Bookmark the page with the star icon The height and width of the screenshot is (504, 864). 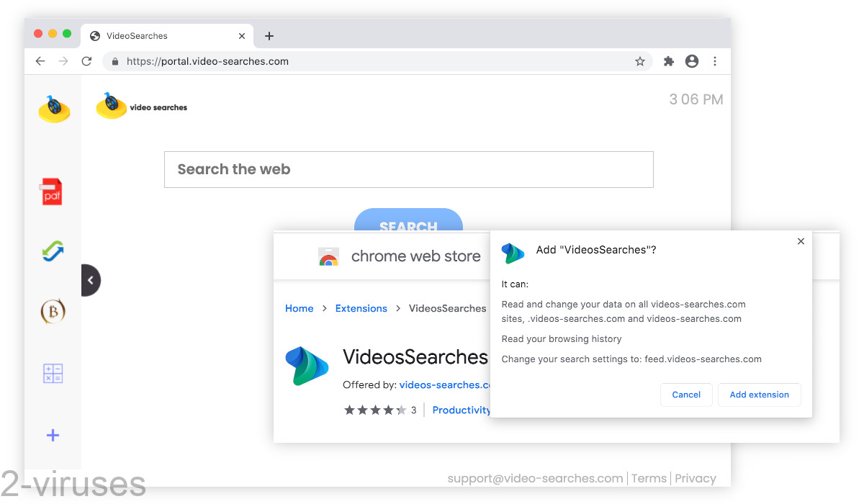[639, 61]
